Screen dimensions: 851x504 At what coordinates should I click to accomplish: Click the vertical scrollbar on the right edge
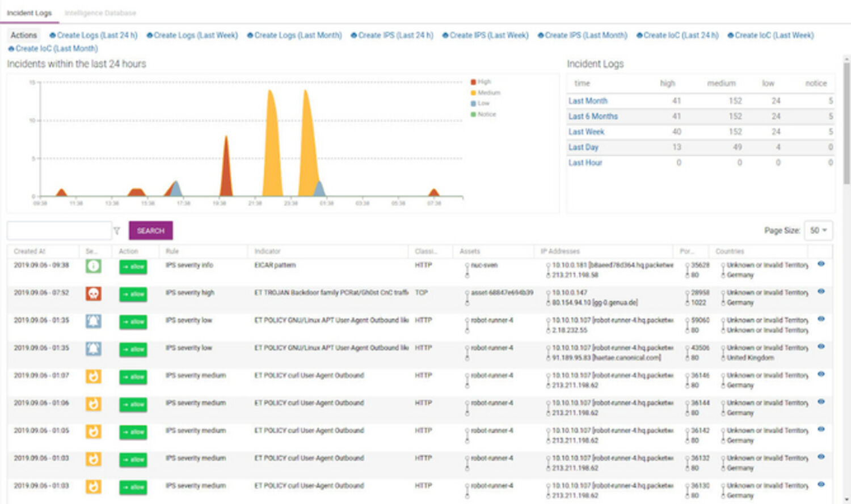click(x=846, y=123)
